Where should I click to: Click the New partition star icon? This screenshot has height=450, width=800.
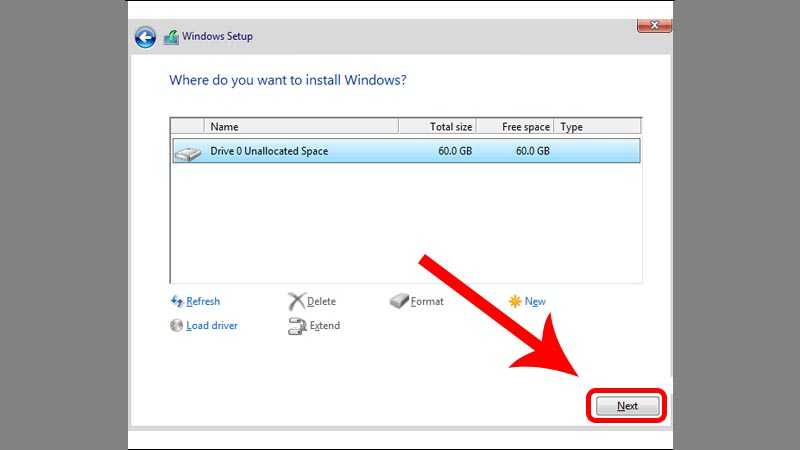click(515, 302)
